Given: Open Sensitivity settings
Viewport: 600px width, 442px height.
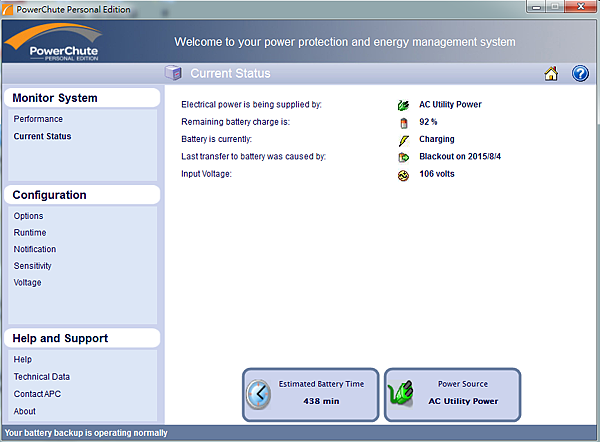Looking at the screenshot, I should click(x=33, y=266).
